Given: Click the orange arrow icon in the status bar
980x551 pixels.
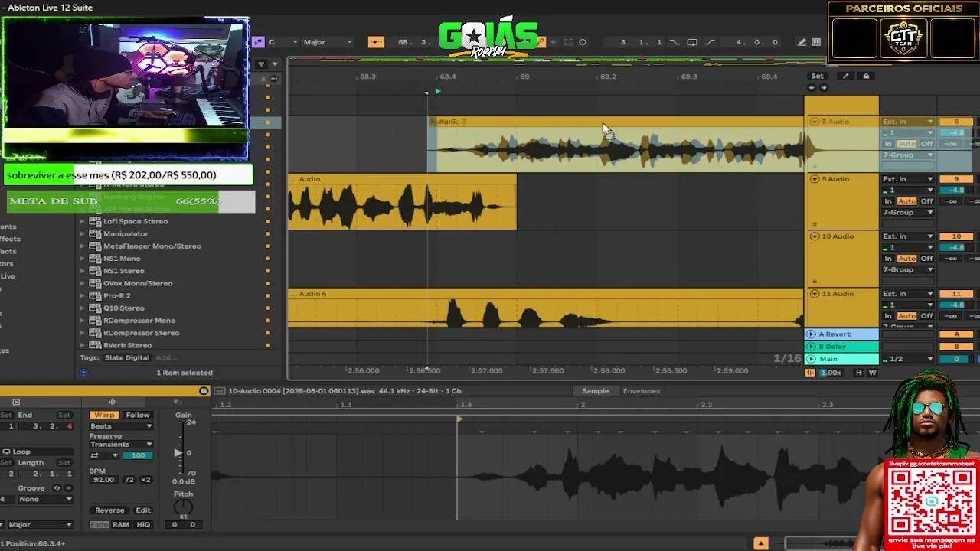Looking at the screenshot, I should click(760, 543).
